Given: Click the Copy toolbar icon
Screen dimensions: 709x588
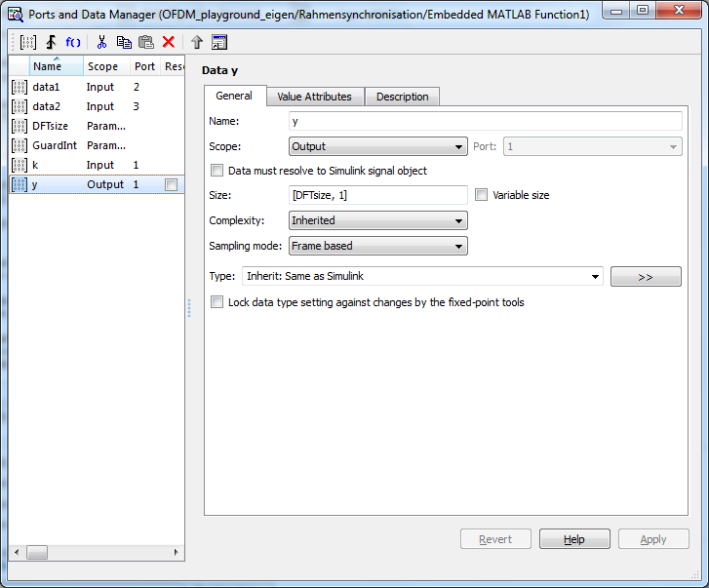Looking at the screenshot, I should (x=124, y=42).
